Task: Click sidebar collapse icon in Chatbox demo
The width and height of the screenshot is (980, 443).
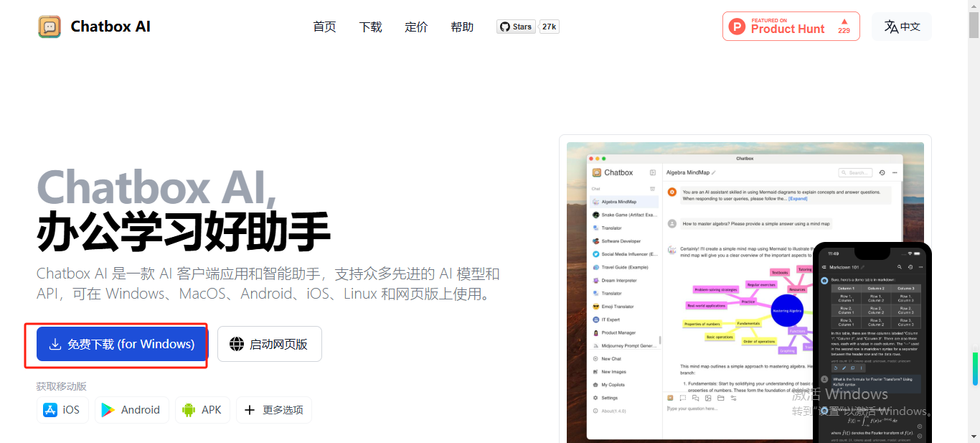Action: [653, 172]
